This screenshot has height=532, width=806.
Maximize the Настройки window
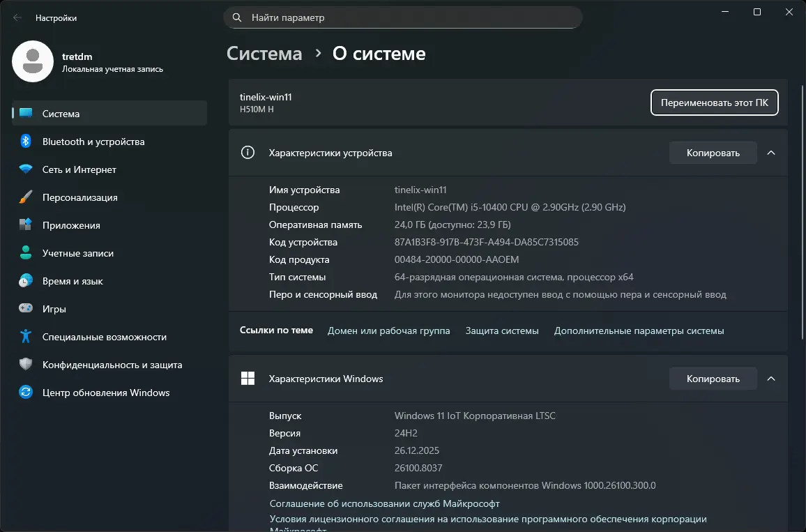pyautogui.click(x=757, y=12)
